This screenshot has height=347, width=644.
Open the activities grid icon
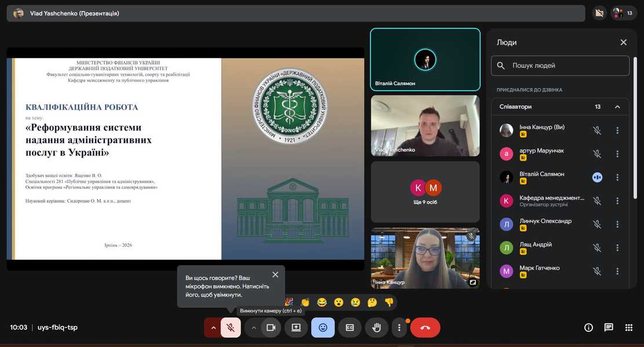(629, 327)
